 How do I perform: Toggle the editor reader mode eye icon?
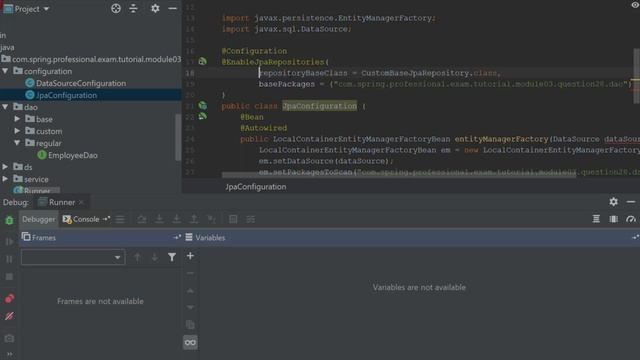pyautogui.click(x=635, y=5)
